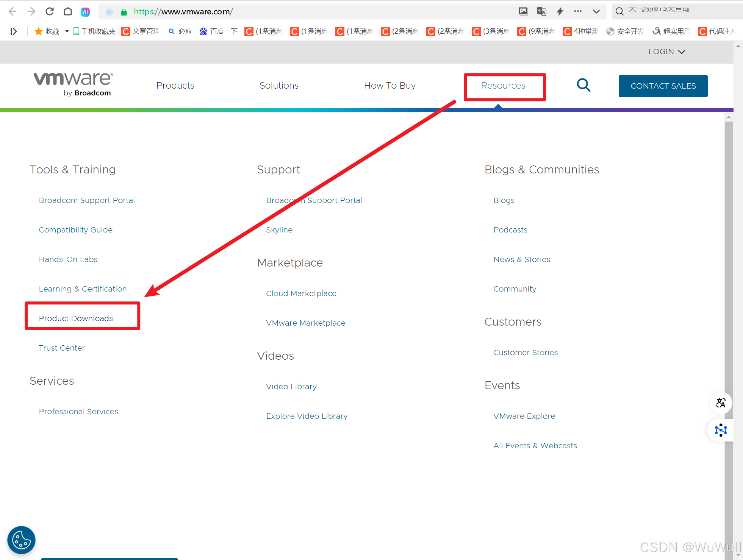
Task: Click the picture screenshot icon in address bar
Action: [x=523, y=11]
